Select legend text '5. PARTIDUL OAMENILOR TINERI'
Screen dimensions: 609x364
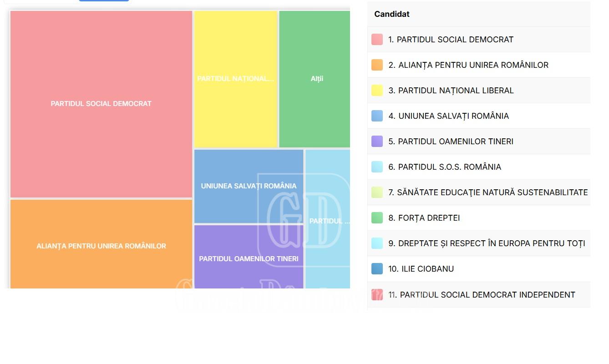[451, 142]
